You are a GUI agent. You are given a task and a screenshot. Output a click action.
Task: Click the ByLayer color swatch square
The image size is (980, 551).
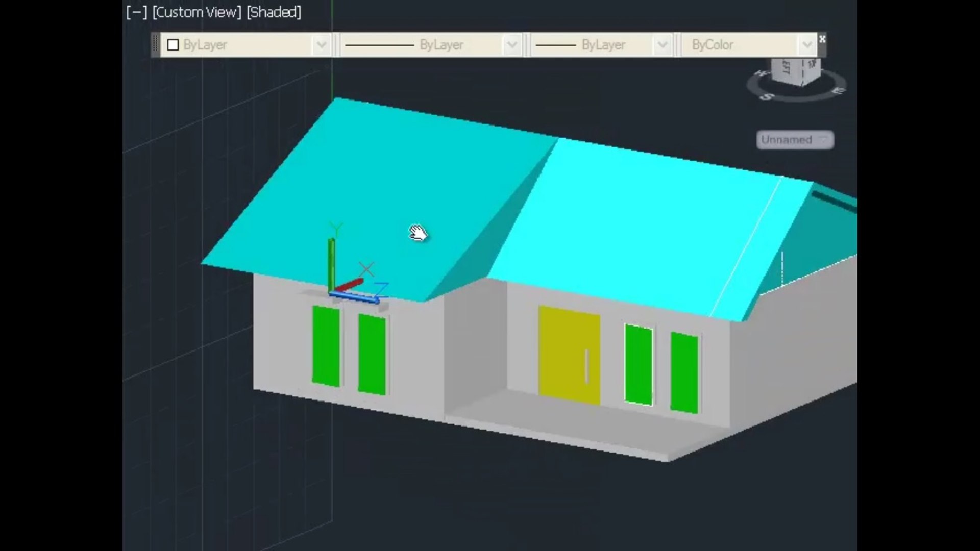click(x=173, y=45)
